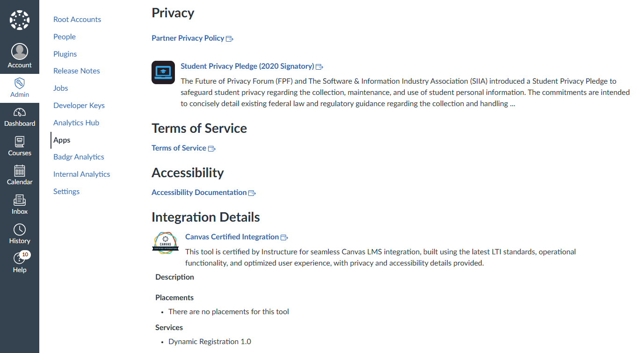The height and width of the screenshot is (353, 644).
Task: Open the Accessibility Documentation link
Action: 203,193
